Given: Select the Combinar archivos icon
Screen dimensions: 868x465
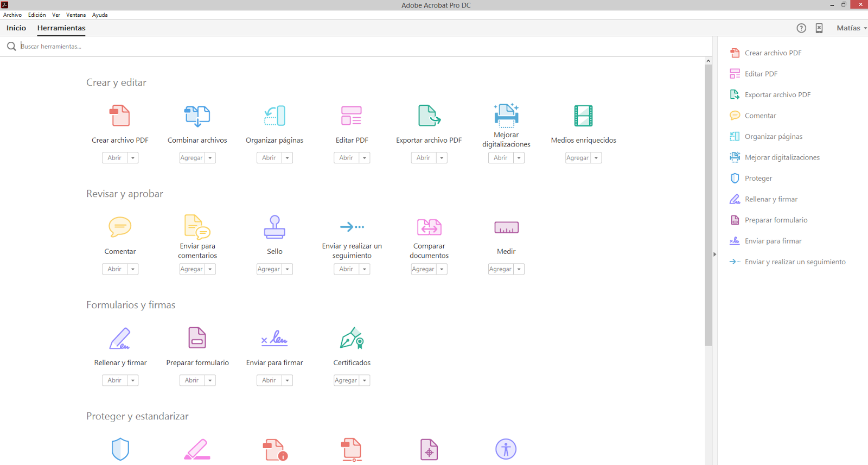Looking at the screenshot, I should click(197, 116).
